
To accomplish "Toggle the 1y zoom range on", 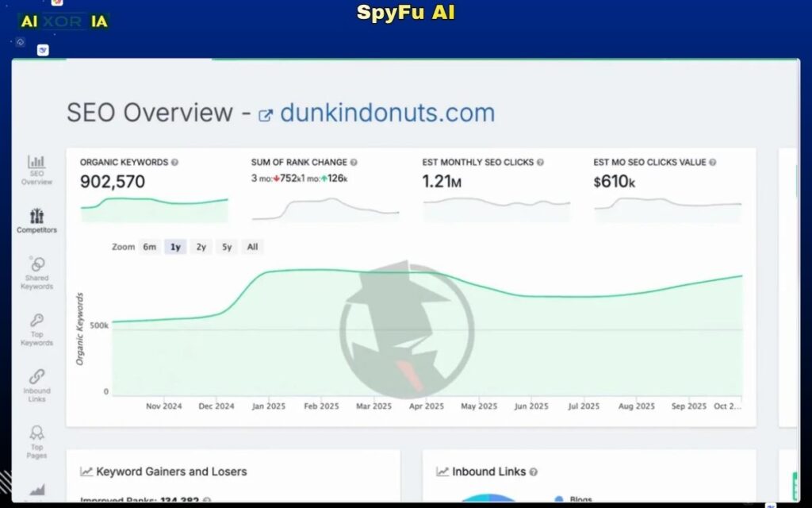I will [x=174, y=247].
